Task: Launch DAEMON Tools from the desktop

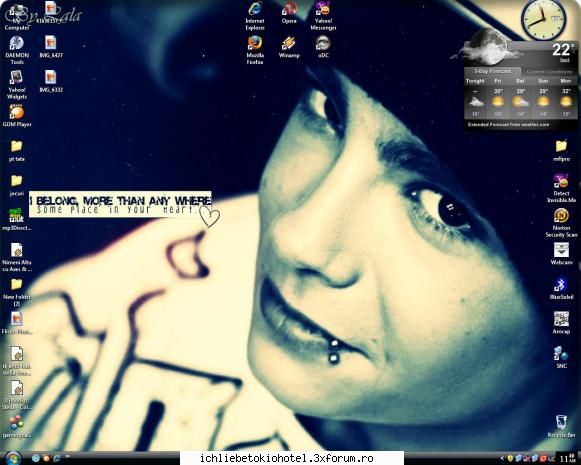Action: point(17,50)
